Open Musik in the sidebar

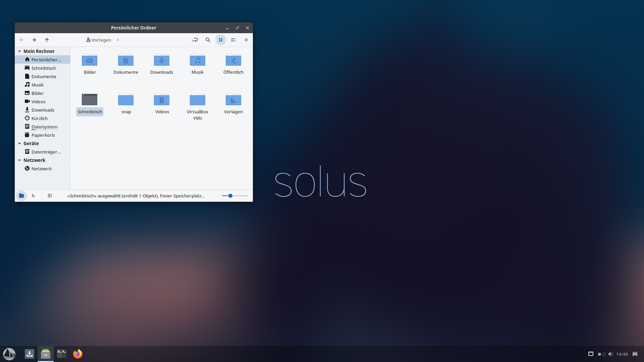click(43, 84)
